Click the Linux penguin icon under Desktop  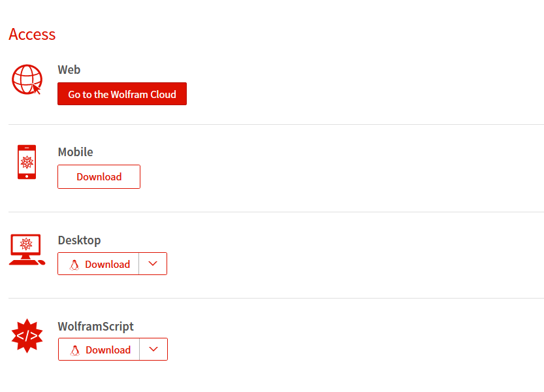[x=74, y=265]
